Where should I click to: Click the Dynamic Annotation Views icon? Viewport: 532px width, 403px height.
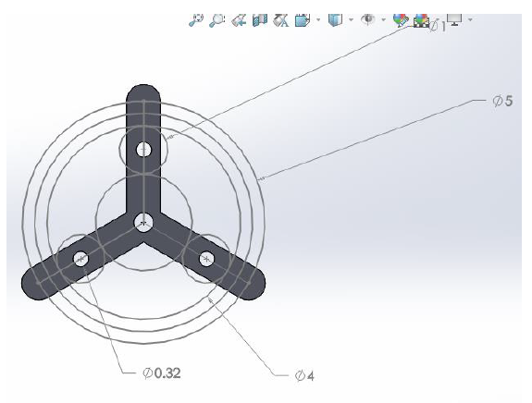point(281,20)
